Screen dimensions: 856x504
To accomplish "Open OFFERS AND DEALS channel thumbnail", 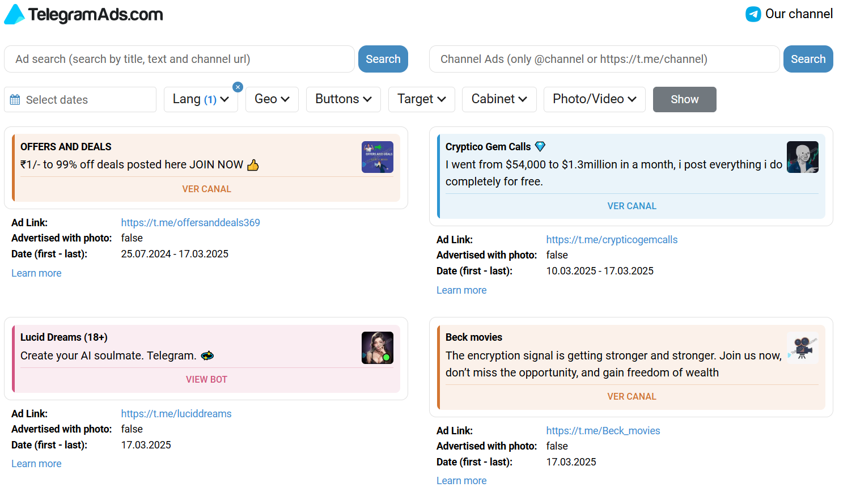I will (377, 157).
